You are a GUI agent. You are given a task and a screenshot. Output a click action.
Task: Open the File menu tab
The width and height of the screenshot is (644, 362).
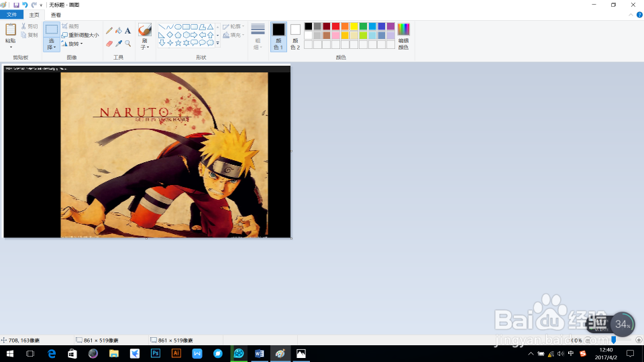[11, 15]
